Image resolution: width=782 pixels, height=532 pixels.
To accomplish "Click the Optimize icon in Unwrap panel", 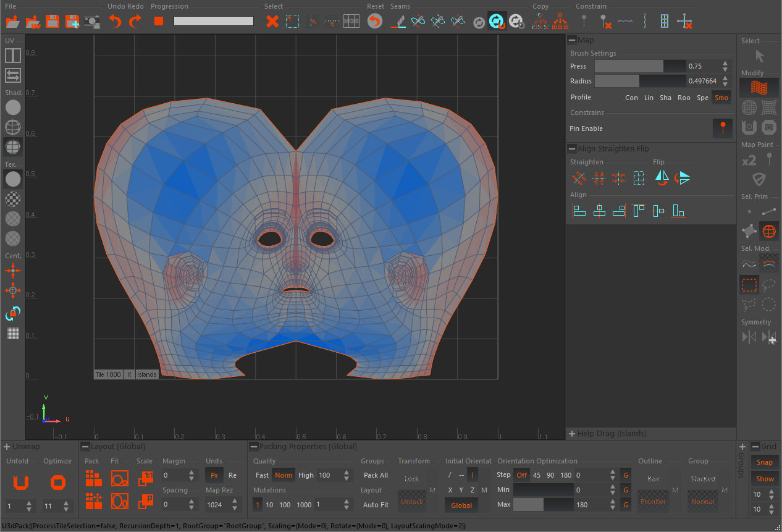I will pyautogui.click(x=58, y=482).
